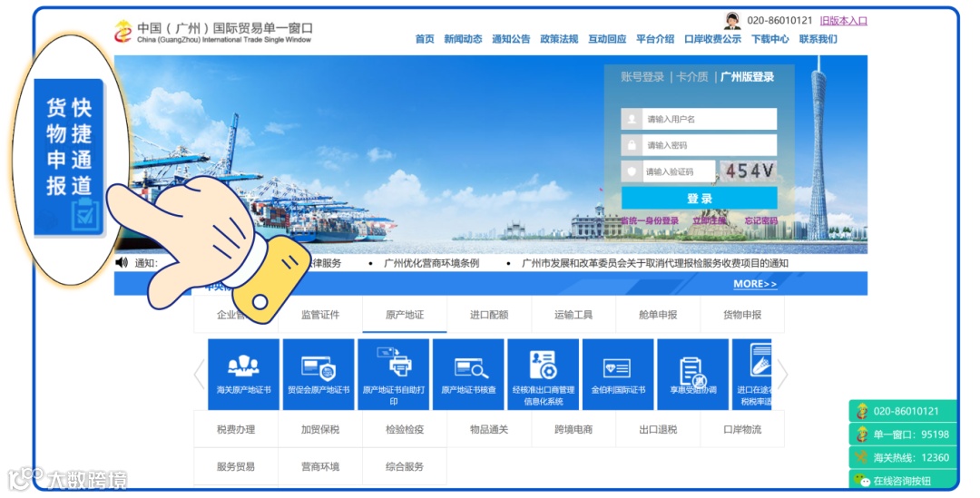Open the 省统一身份登录 link
980x498 pixels.
tap(650, 220)
